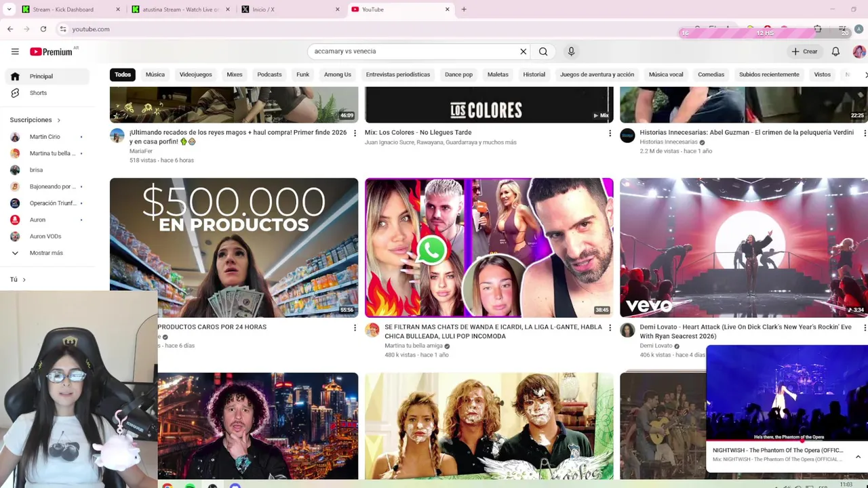Open Bajoneando por subscription

tap(47, 186)
